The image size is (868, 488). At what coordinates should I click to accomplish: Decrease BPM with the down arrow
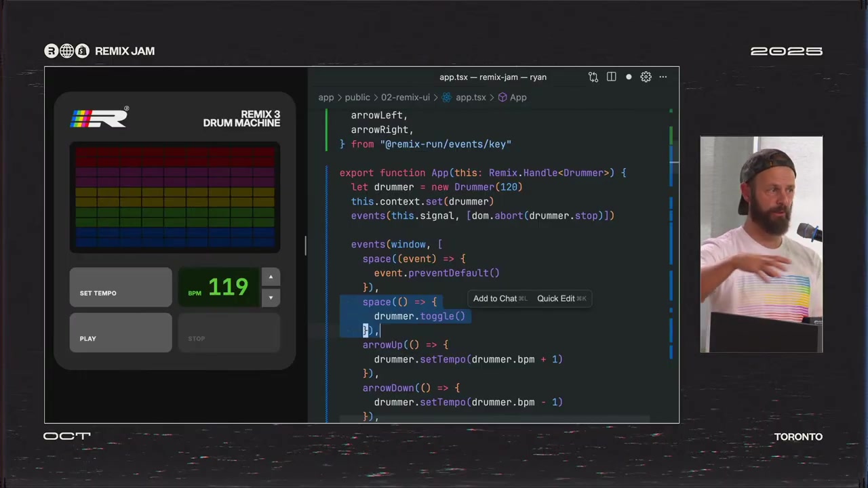(x=271, y=298)
